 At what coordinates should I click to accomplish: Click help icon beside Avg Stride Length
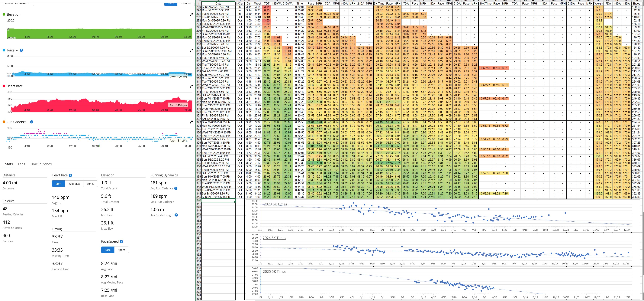coord(176,215)
